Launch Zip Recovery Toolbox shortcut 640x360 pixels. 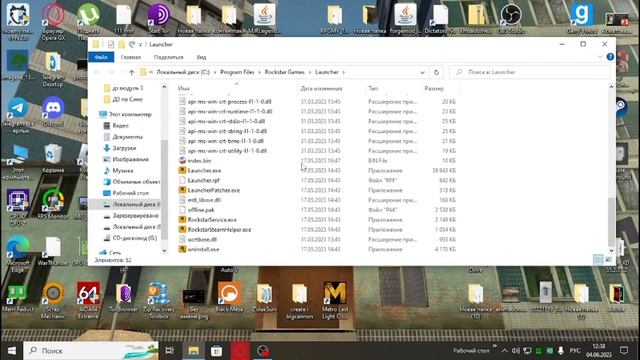point(159,300)
